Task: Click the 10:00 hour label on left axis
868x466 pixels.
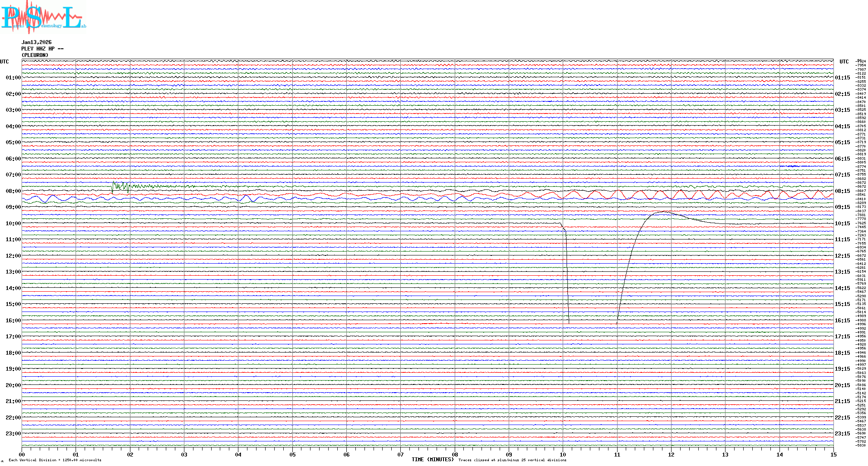Action: pyautogui.click(x=13, y=224)
